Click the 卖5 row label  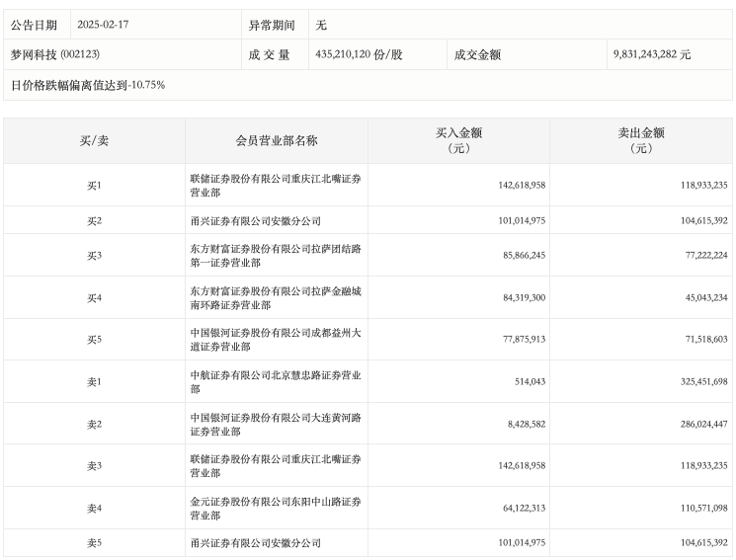[94, 543]
